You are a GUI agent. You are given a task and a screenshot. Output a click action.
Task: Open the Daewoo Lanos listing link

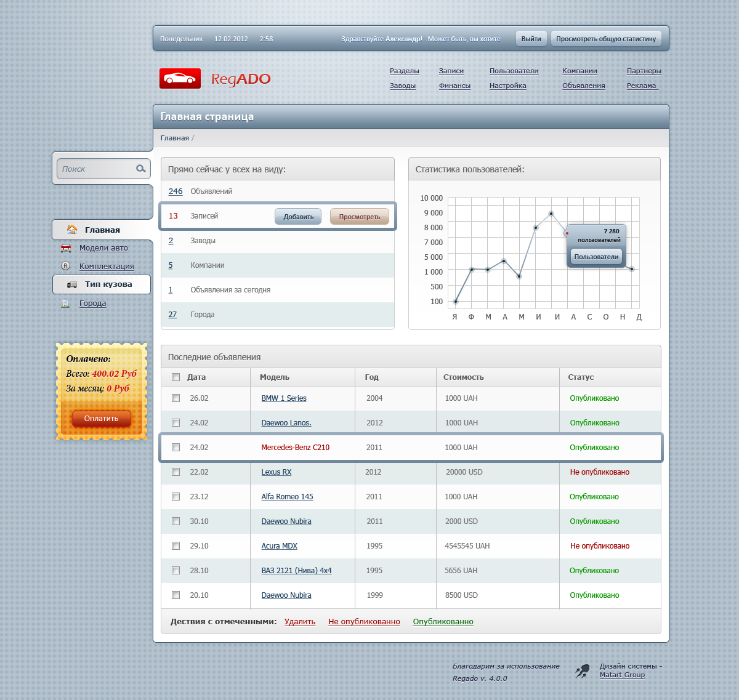pyautogui.click(x=286, y=423)
